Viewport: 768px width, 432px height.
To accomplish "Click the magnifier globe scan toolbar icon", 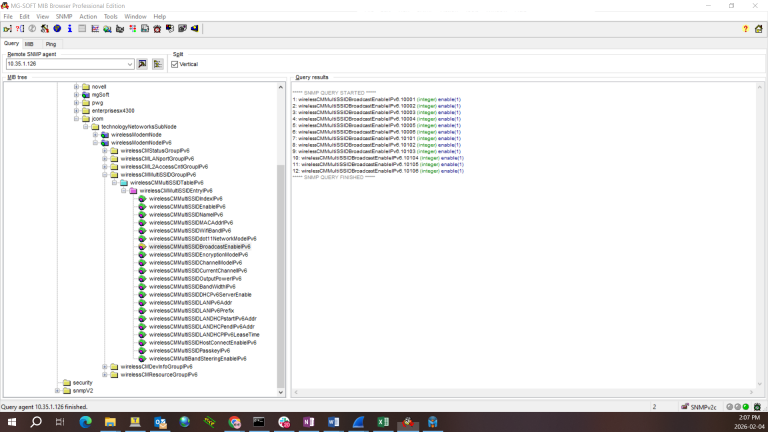I will (x=107, y=29).
